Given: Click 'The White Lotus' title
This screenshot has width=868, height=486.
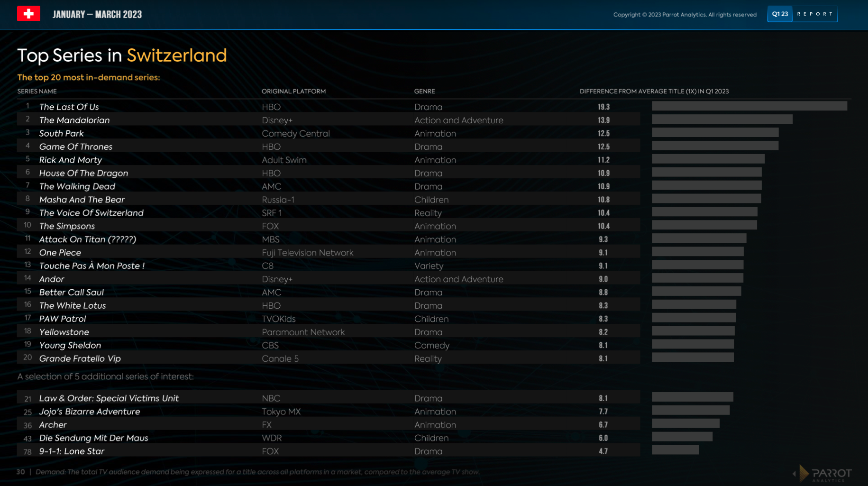Looking at the screenshot, I should [72, 306].
